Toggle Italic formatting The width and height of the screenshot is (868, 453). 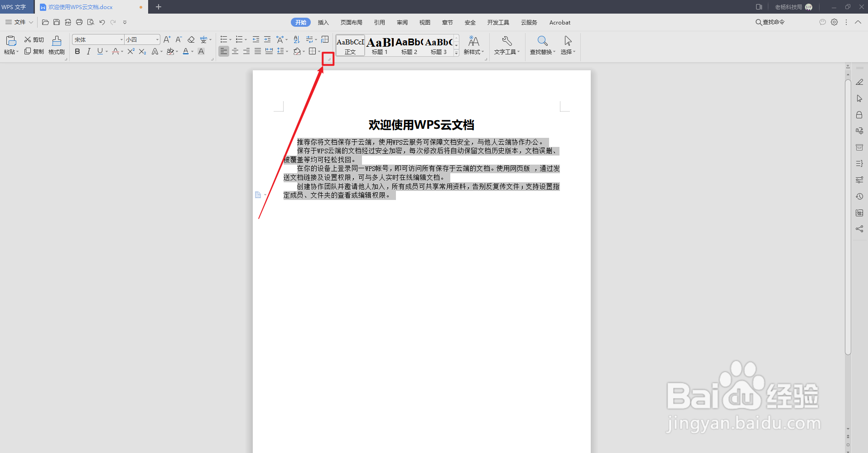click(89, 52)
